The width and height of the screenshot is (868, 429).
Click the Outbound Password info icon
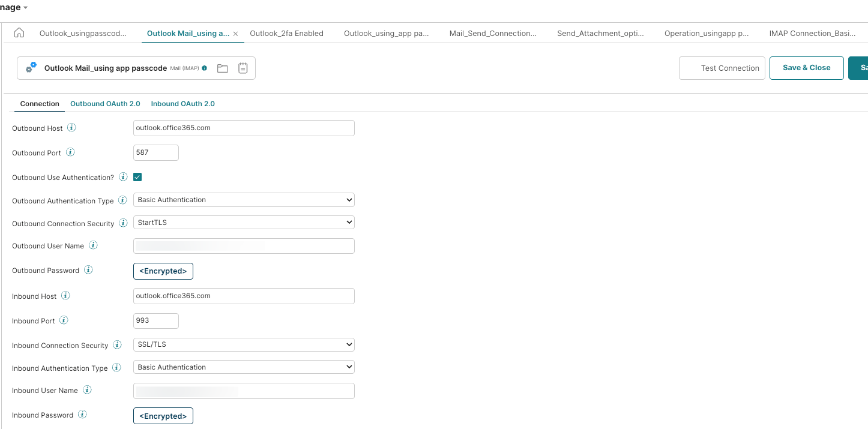click(88, 270)
